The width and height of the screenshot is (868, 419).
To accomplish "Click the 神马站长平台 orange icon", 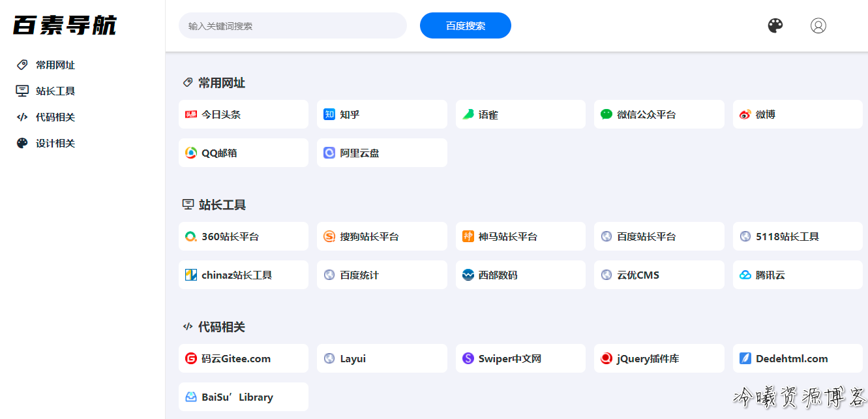I will [468, 236].
